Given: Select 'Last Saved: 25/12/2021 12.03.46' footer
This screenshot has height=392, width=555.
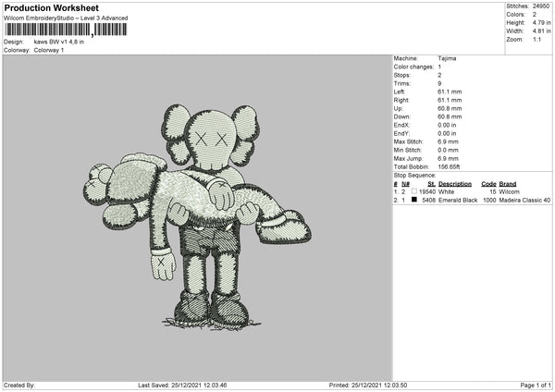Looking at the screenshot, I should [x=182, y=385].
